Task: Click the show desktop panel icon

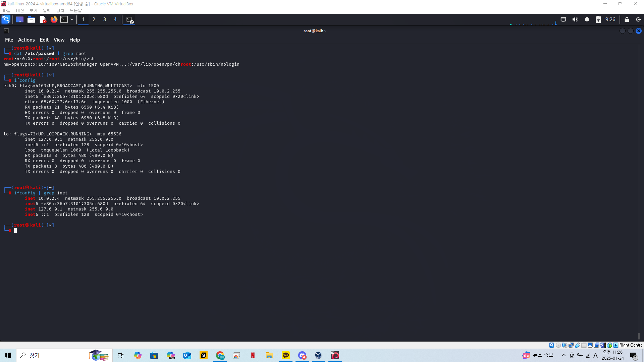Action: tap(20, 19)
